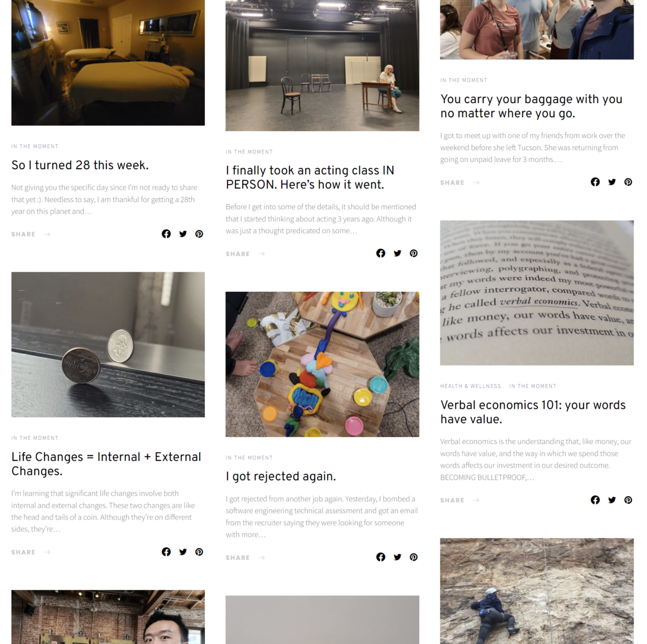Open "I got rejected again." post title
This screenshot has height=644, width=647.
click(x=281, y=477)
